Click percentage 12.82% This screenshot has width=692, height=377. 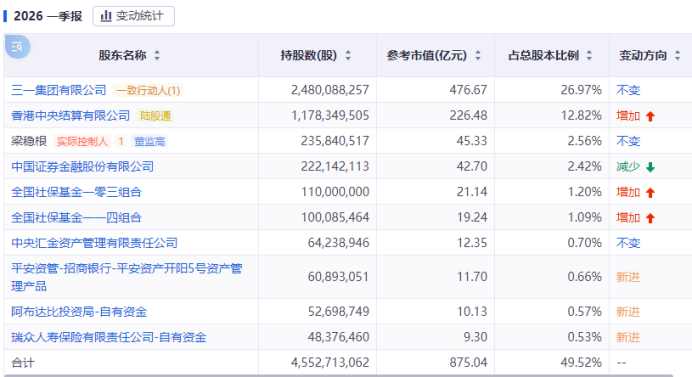pos(581,116)
